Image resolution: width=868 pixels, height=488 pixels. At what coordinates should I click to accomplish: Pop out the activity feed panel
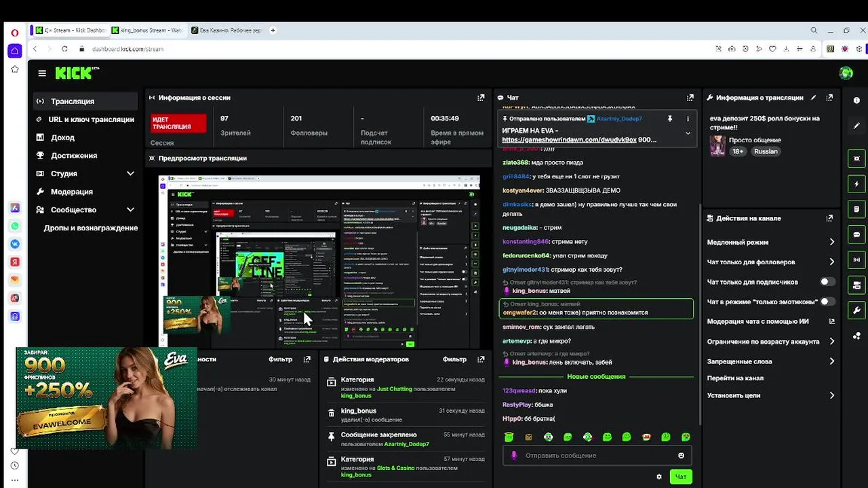click(x=307, y=359)
